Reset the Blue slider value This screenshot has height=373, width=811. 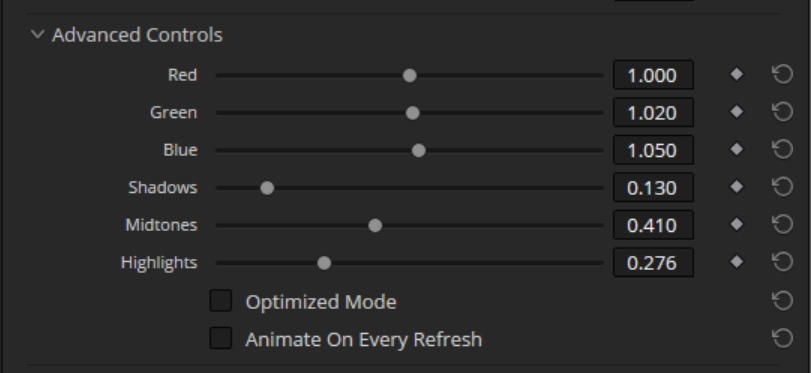tap(783, 150)
